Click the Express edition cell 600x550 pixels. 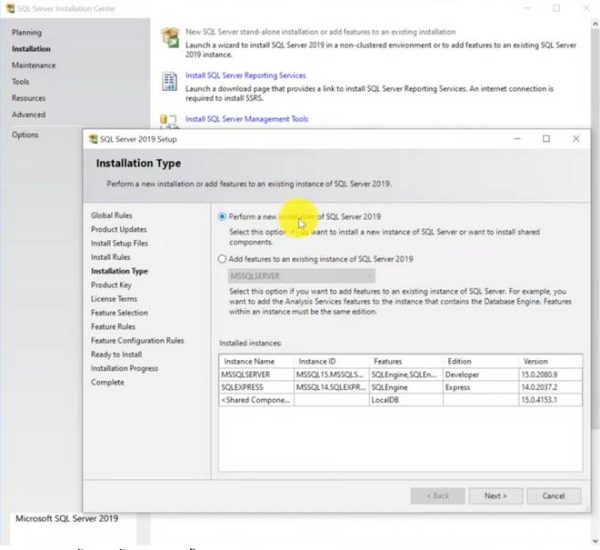pyautogui.click(x=481, y=387)
